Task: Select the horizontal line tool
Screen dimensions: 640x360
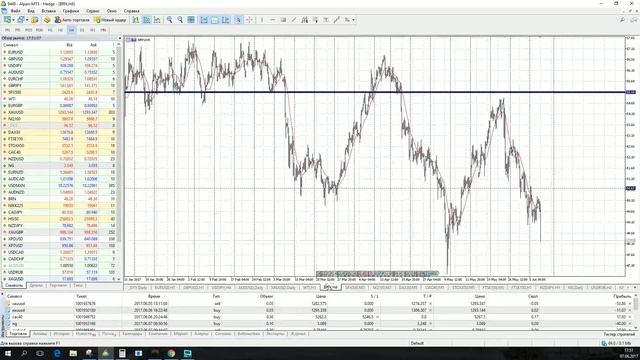Action: [x=273, y=20]
